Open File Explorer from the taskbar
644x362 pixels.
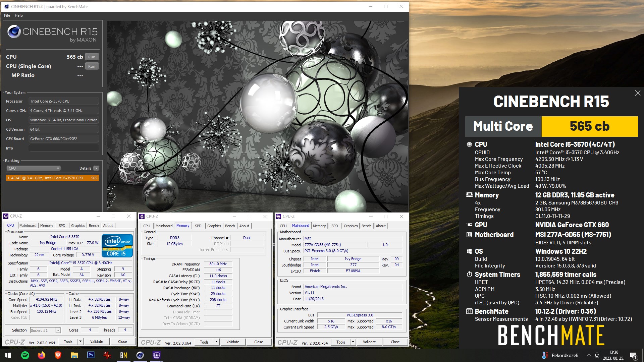click(x=74, y=355)
